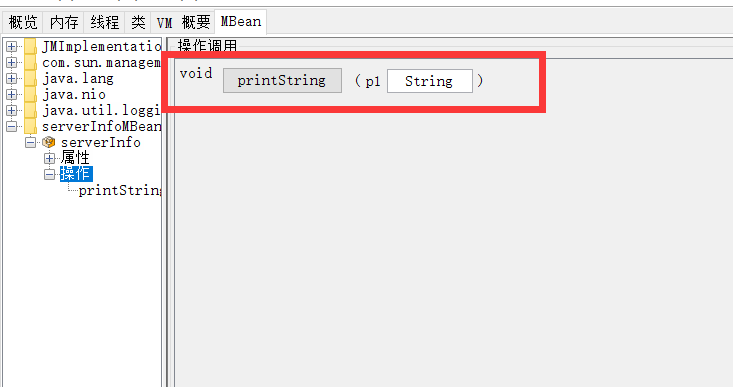Image resolution: width=733 pixels, height=387 pixels.
Task: Click the JMImplementation folder icon
Action: pos(30,46)
